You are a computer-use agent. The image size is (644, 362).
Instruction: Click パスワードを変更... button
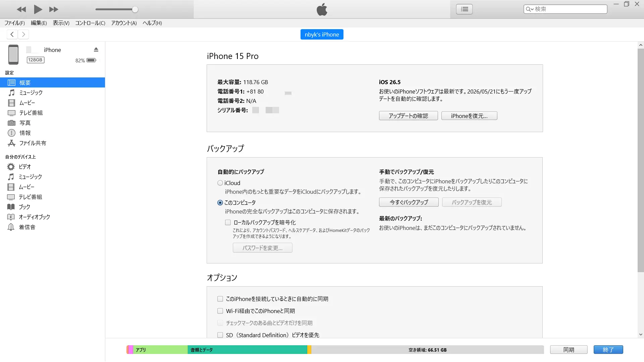(x=262, y=248)
